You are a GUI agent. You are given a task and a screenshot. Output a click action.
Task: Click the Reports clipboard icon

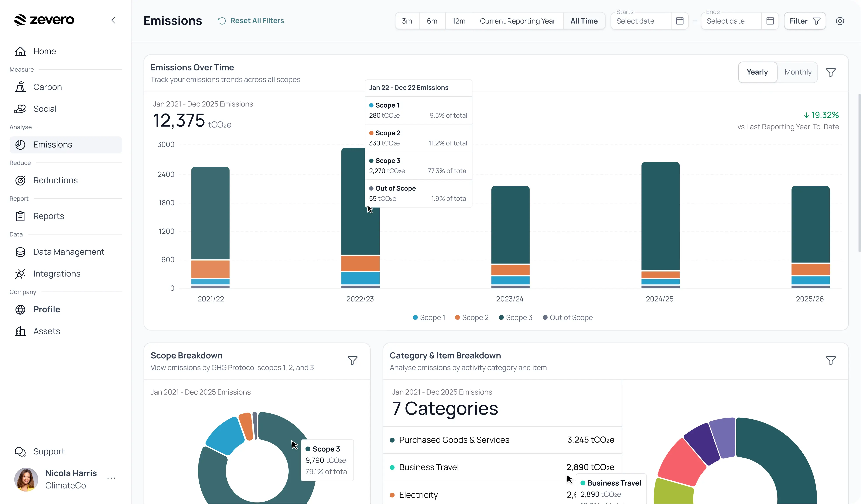(20, 216)
